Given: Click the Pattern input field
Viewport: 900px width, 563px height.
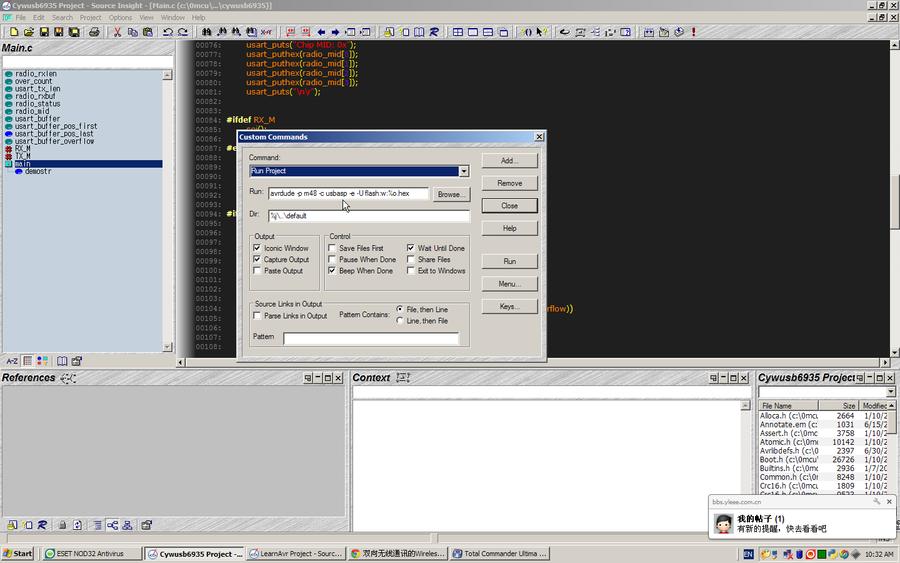Looking at the screenshot, I should click(370, 338).
